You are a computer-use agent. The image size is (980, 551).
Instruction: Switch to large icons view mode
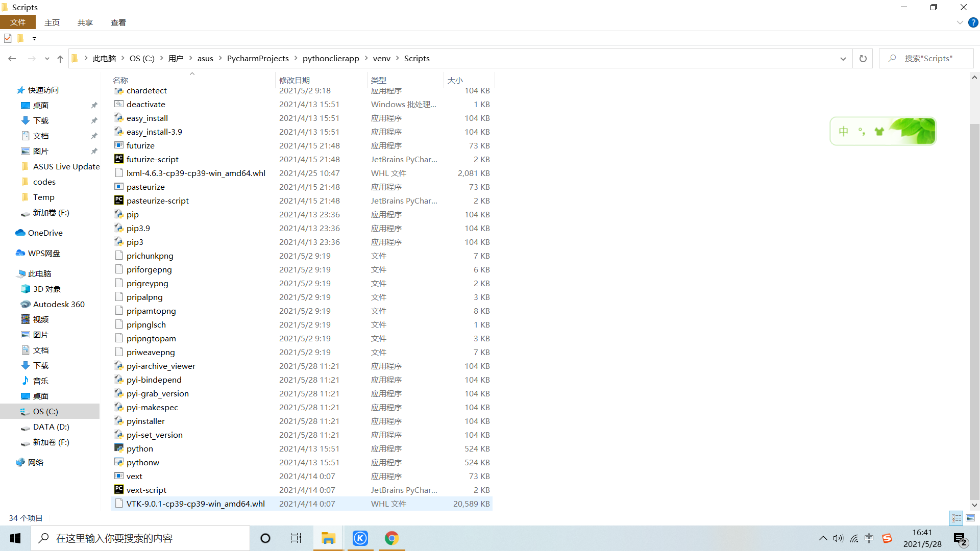970,518
